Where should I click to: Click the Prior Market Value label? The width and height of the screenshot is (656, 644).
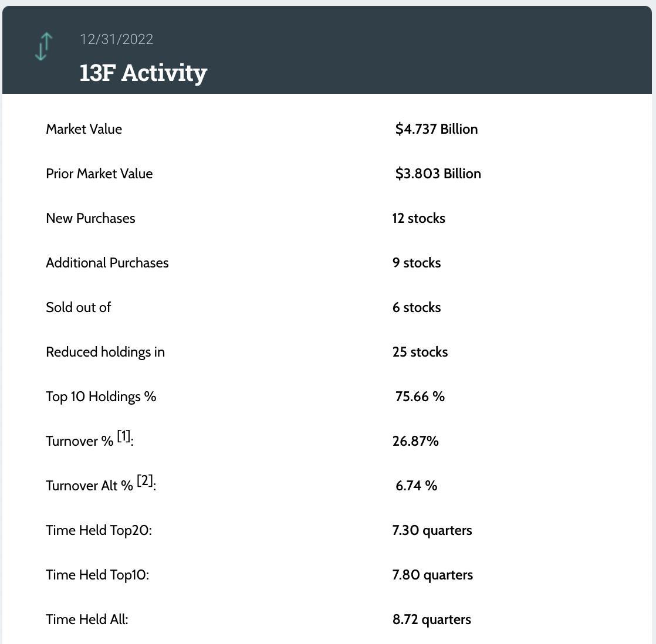coord(99,174)
